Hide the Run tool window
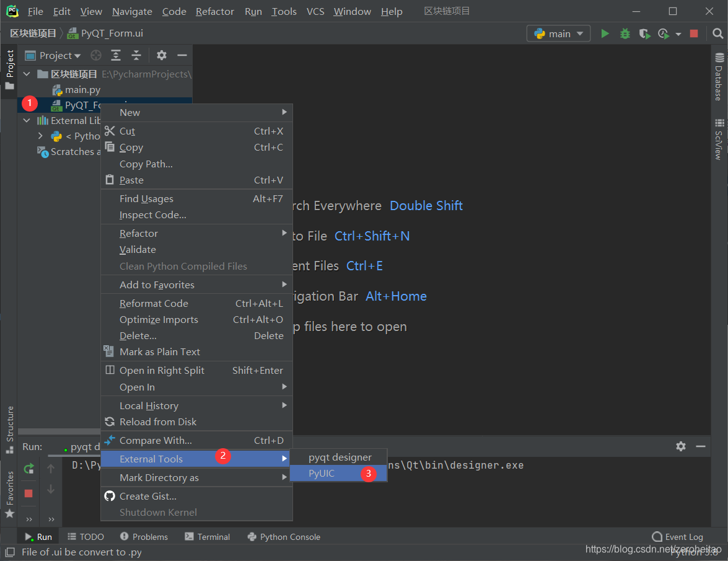This screenshot has width=728, height=561. point(701,446)
